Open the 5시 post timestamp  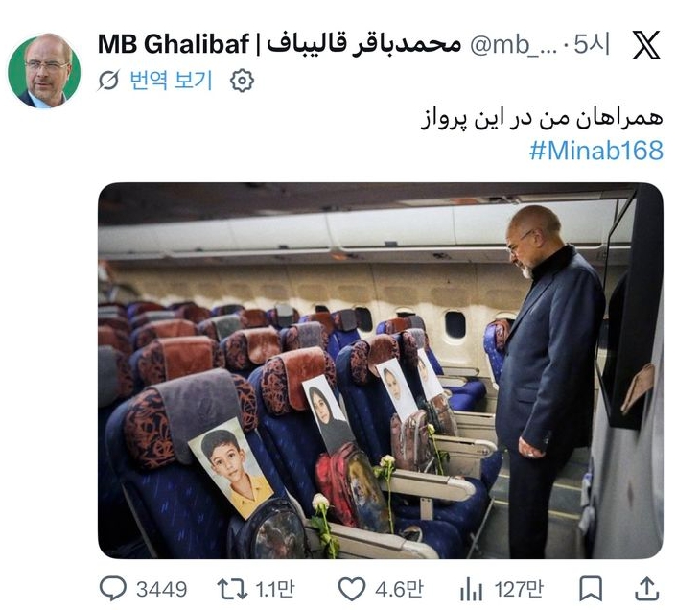point(592,44)
